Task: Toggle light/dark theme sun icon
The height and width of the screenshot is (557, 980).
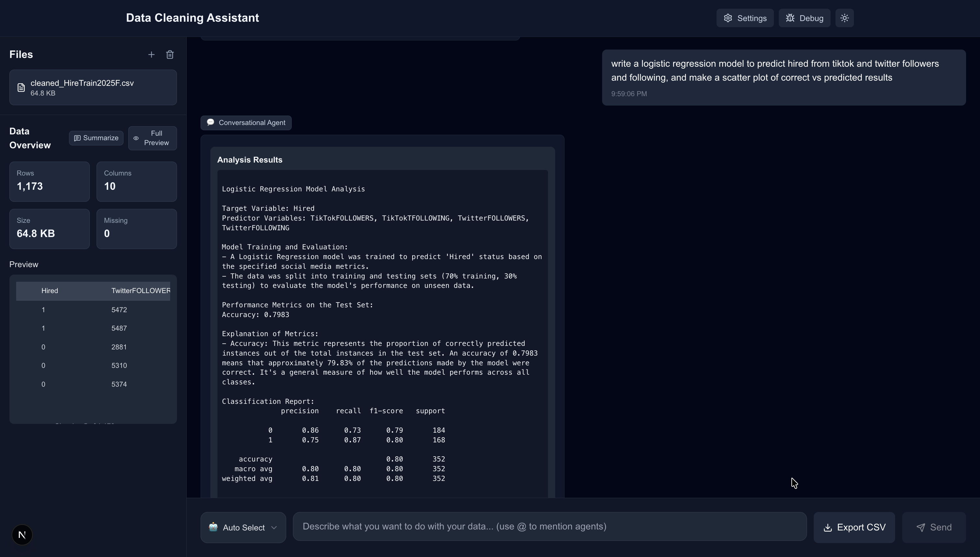Action: [845, 18]
